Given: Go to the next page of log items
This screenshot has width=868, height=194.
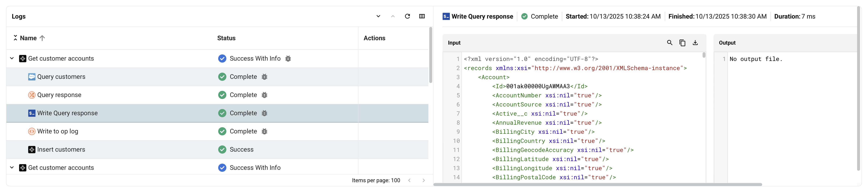Looking at the screenshot, I should (x=424, y=180).
